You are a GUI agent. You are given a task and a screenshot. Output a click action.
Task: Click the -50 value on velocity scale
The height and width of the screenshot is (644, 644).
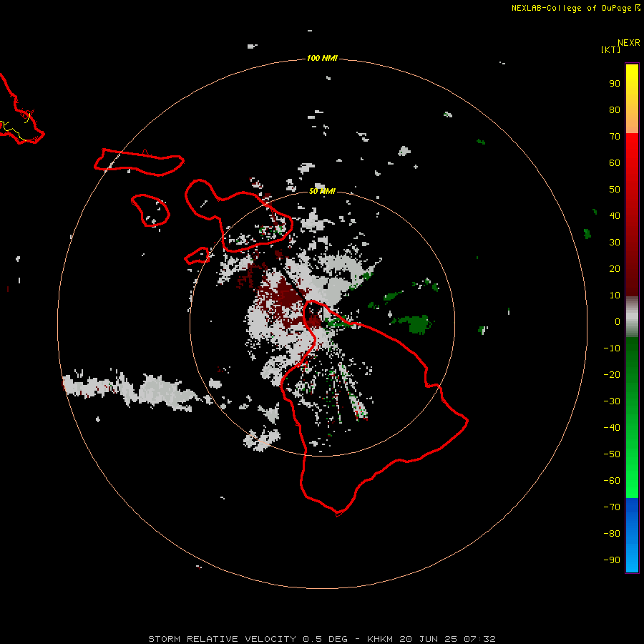pyautogui.click(x=612, y=454)
